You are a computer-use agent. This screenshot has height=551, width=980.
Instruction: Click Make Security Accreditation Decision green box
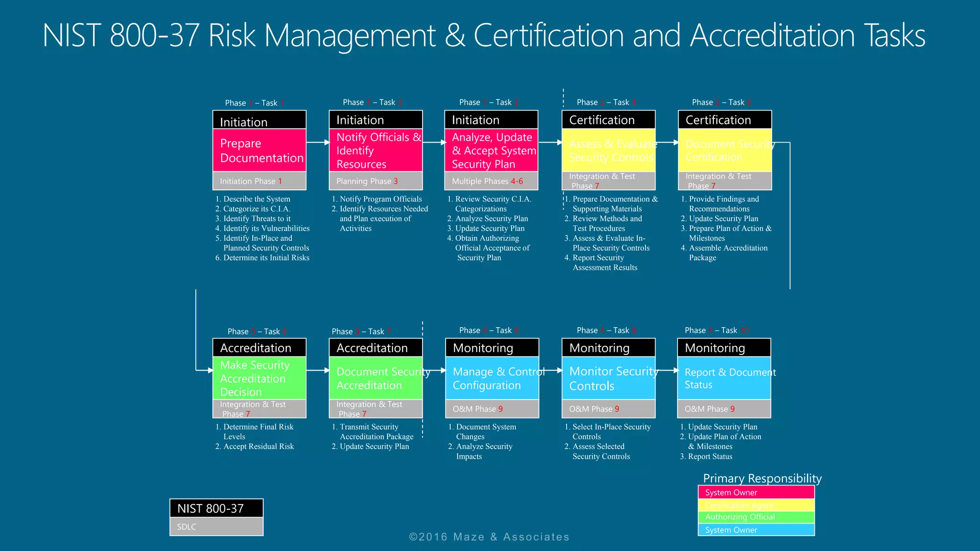[x=259, y=378]
